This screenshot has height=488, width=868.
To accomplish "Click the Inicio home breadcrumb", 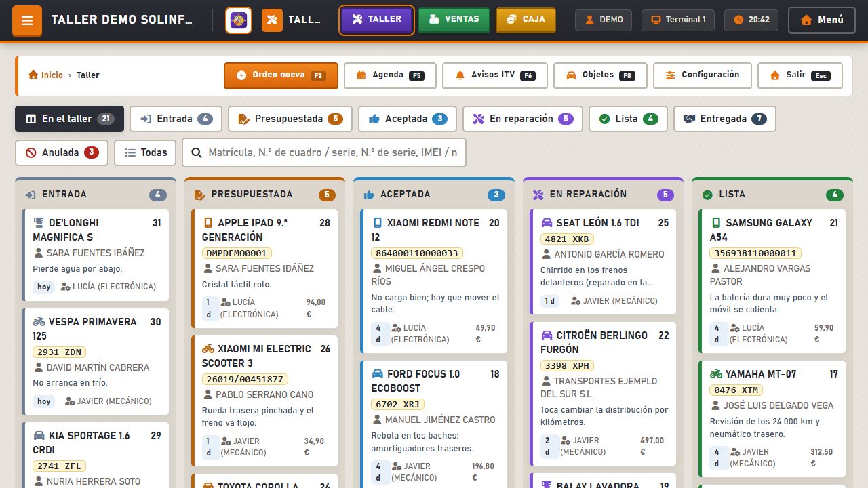I will click(45, 75).
